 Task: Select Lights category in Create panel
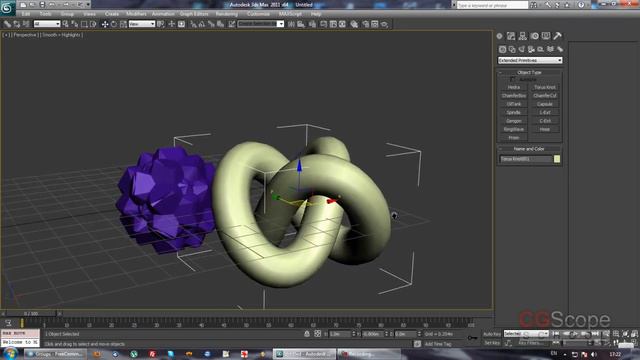pos(522,49)
